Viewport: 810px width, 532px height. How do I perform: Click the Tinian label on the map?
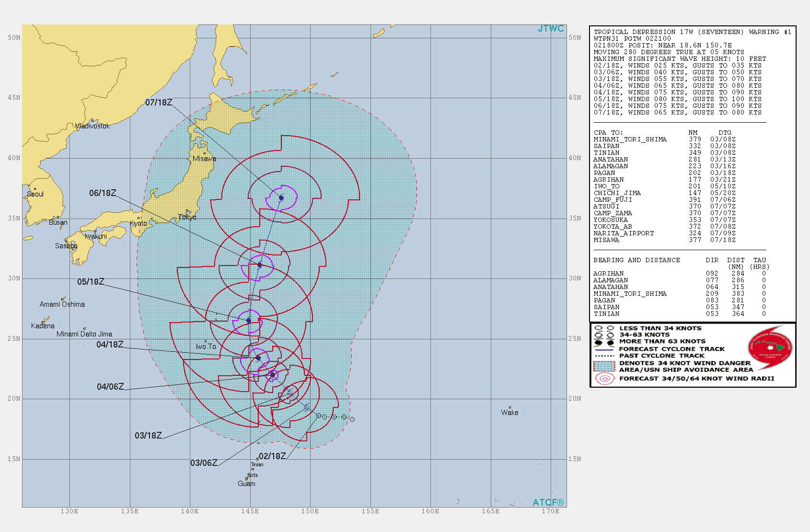(257, 464)
